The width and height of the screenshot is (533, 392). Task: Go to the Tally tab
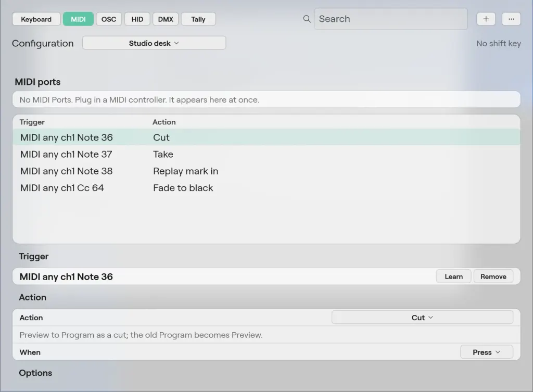tap(198, 19)
